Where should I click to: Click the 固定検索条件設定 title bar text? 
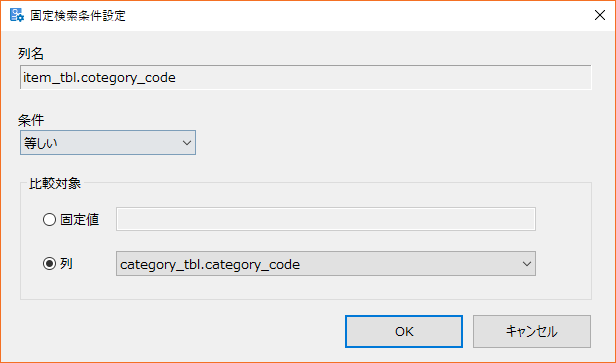(x=78, y=16)
